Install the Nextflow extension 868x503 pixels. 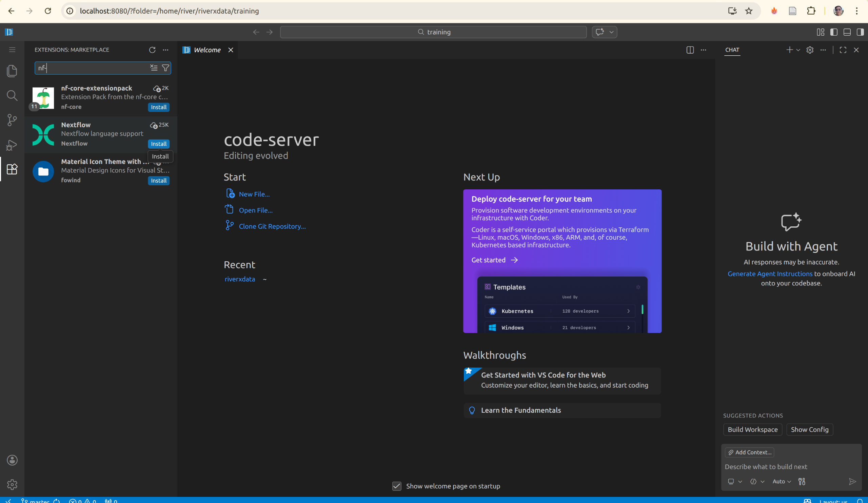[x=158, y=144]
